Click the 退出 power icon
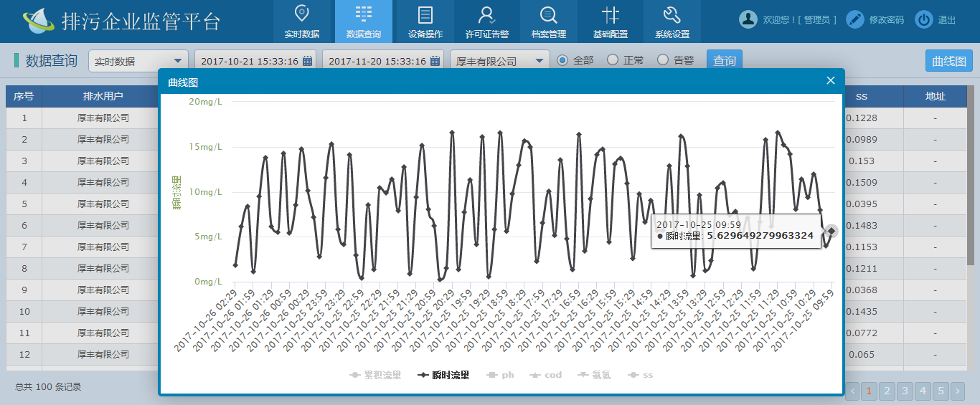Screen dimensions: 980x405 coord(924,20)
